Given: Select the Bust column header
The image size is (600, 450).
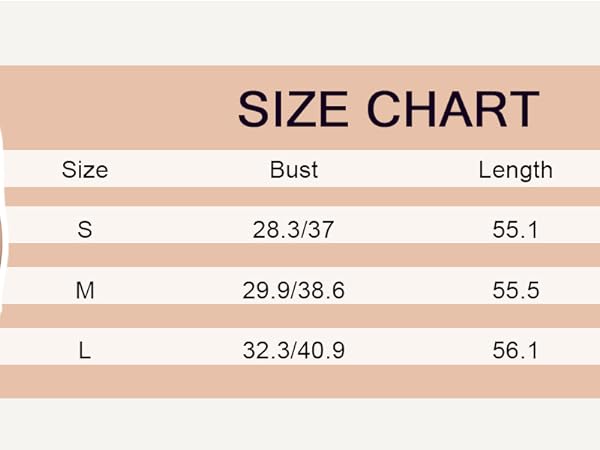Looking at the screenshot, I should coord(293,170).
